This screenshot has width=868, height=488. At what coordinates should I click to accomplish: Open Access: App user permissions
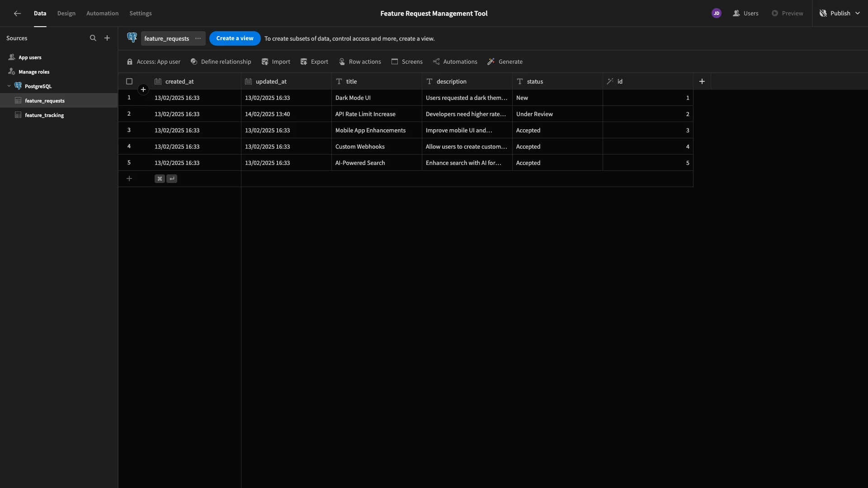point(154,62)
